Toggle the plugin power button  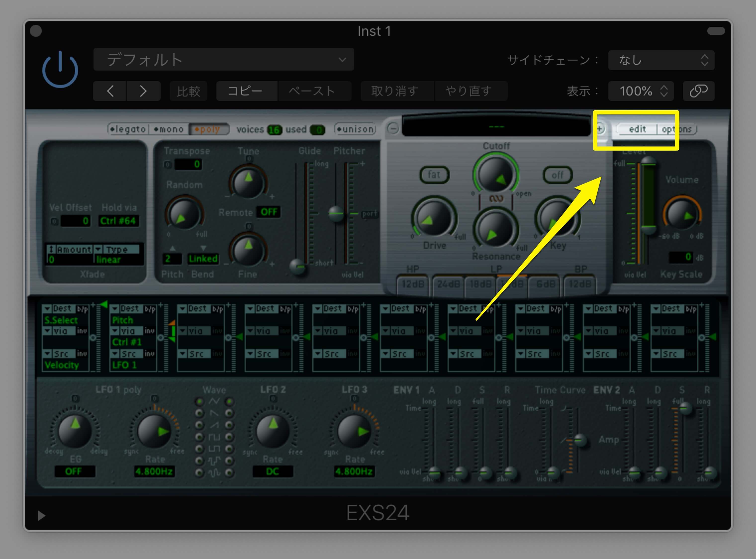[60, 69]
